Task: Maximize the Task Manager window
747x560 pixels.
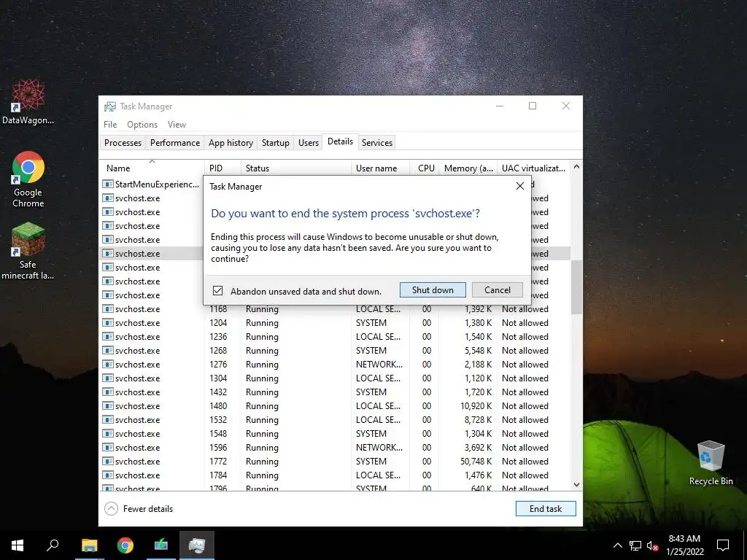Action: [x=533, y=106]
